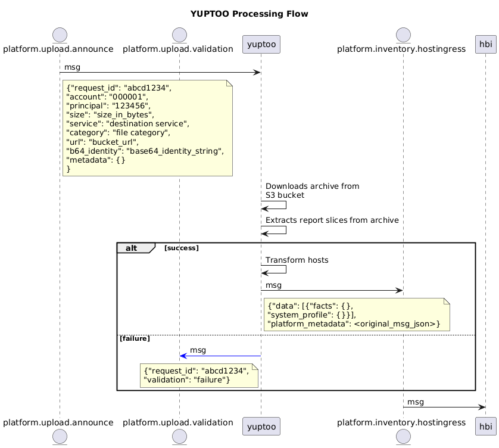Image resolution: width=499 pixels, height=448 pixels.
Task: Select the bottom yuptoo participant box
Action: tap(261, 427)
